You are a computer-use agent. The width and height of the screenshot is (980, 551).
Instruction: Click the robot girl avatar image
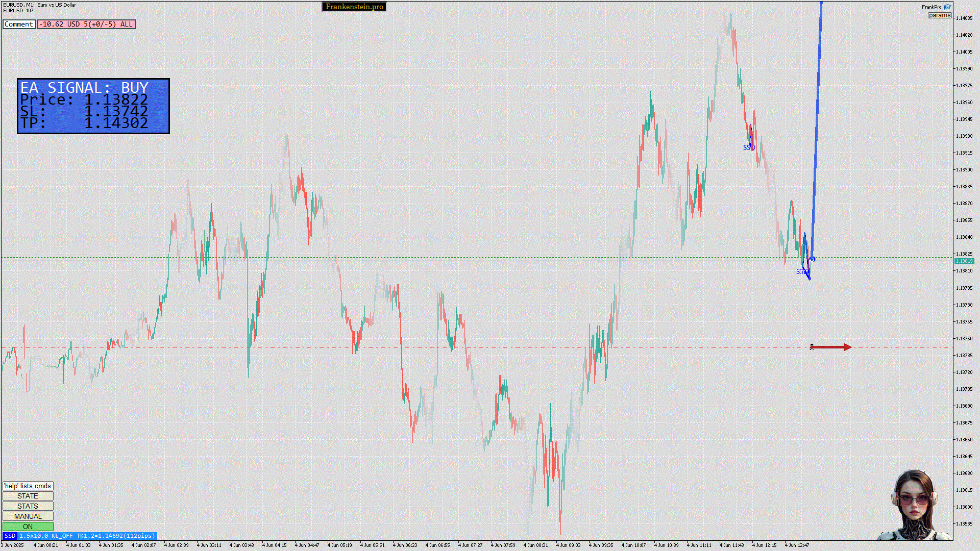pyautogui.click(x=914, y=505)
